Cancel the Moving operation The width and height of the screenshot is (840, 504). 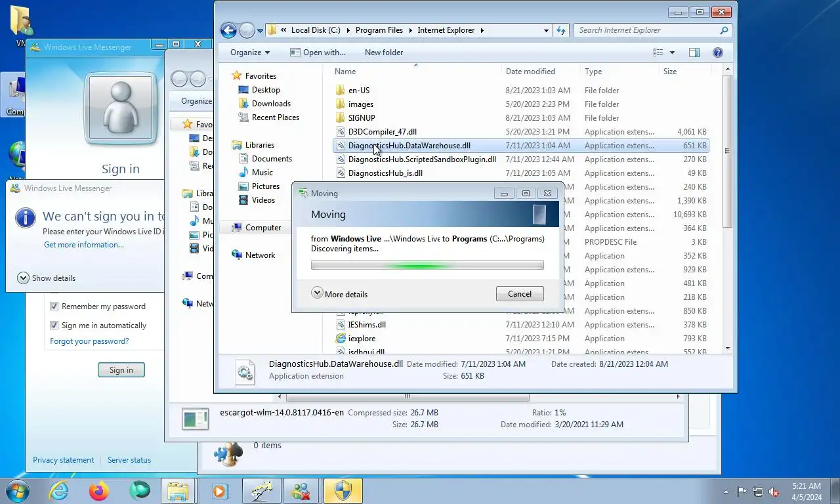click(x=520, y=294)
